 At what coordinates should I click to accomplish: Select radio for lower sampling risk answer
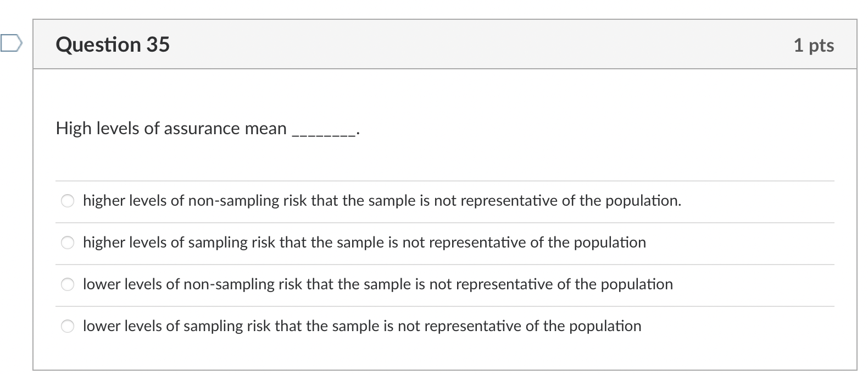[68, 326]
